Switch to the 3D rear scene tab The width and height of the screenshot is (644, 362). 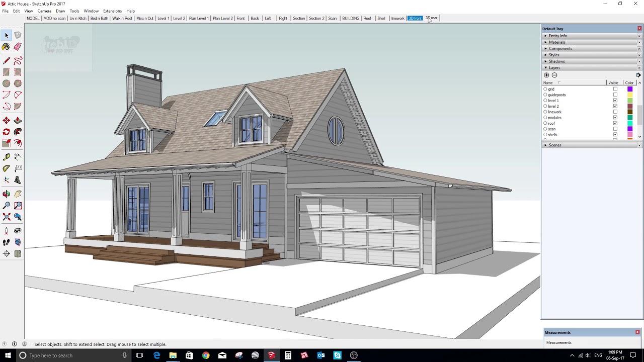click(431, 18)
